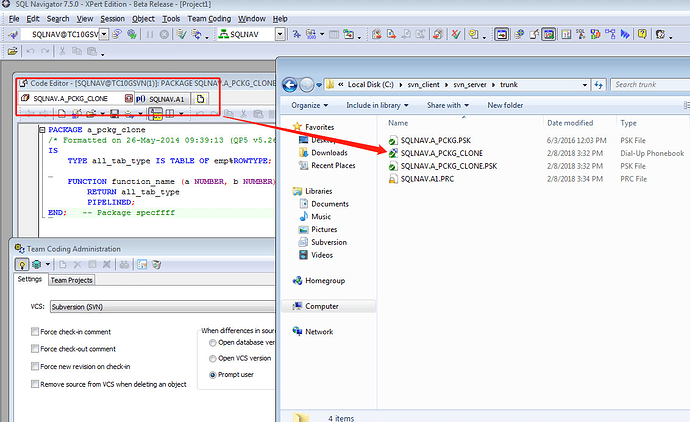Open Explorer address bar history dropdown
690x422 pixels.
[584, 85]
